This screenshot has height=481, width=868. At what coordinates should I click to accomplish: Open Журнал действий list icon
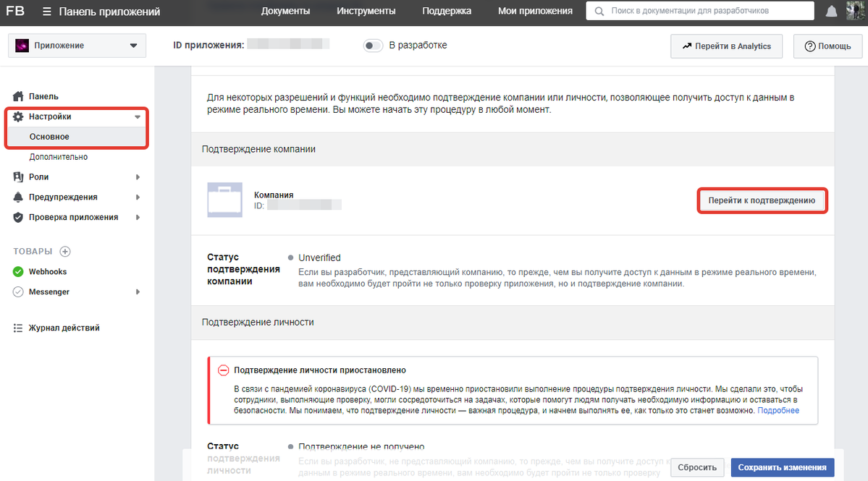click(19, 328)
